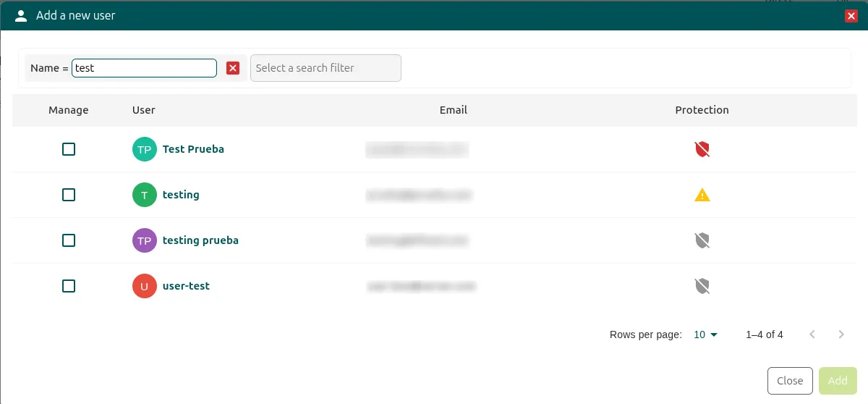The width and height of the screenshot is (868, 404).
Task: Click the user icon in dialog title
Action: tap(21, 15)
